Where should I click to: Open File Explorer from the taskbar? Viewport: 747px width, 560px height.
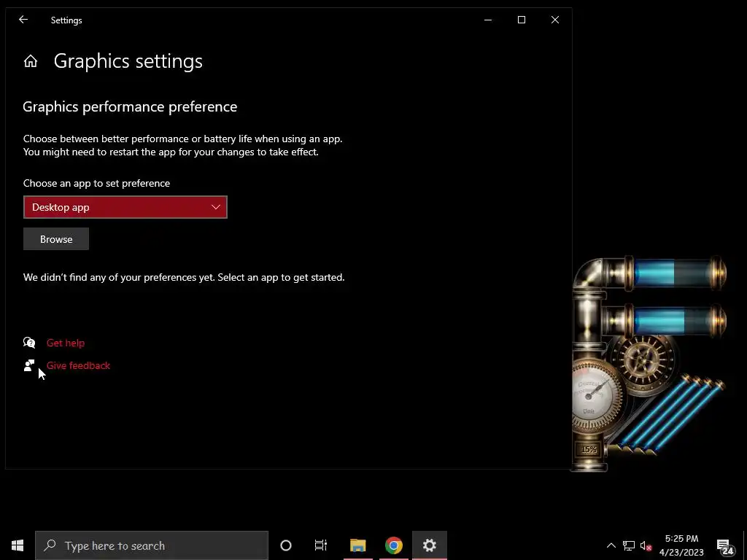tap(357, 545)
